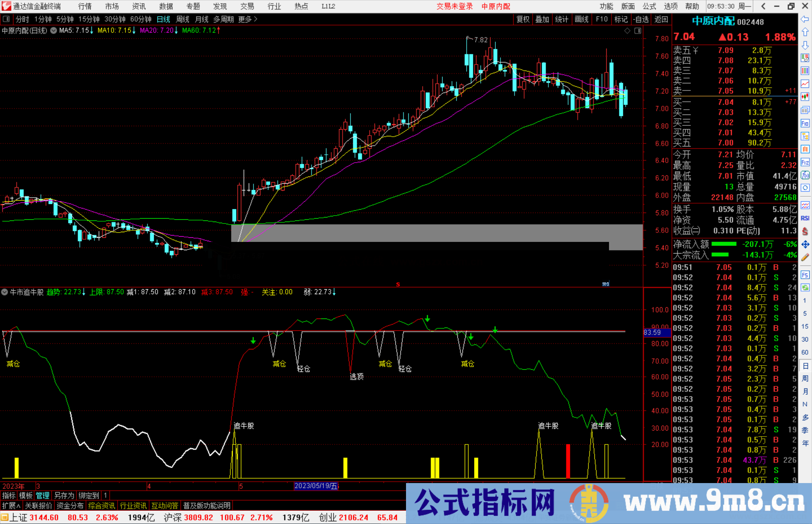Select the 季 quarterly period in sidebar
Viewport: 812px width, 524px height.
[x=805, y=430]
